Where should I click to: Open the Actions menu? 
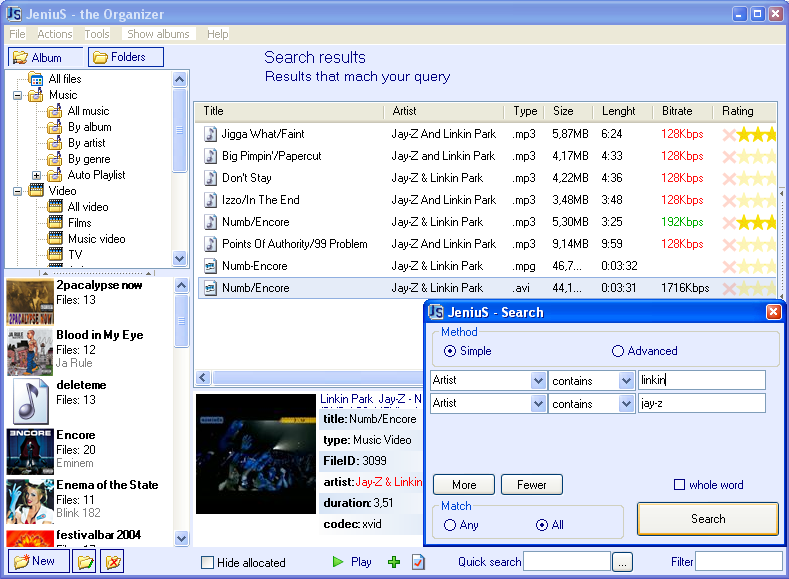[x=54, y=34]
